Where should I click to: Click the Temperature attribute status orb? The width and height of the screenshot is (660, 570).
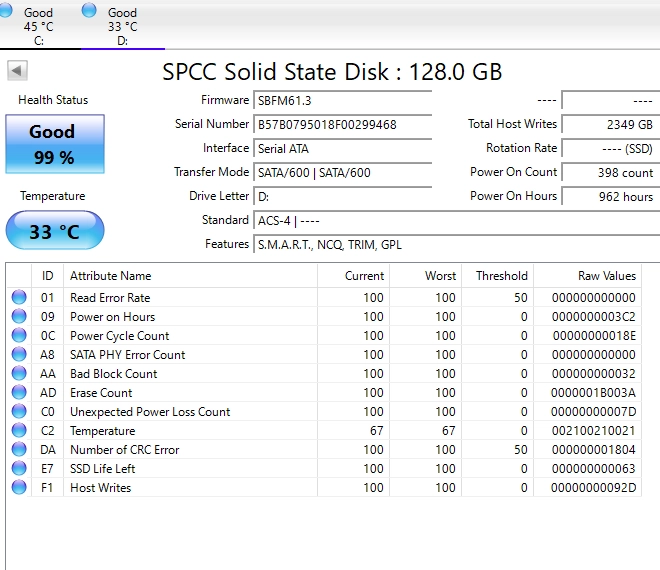click(19, 430)
